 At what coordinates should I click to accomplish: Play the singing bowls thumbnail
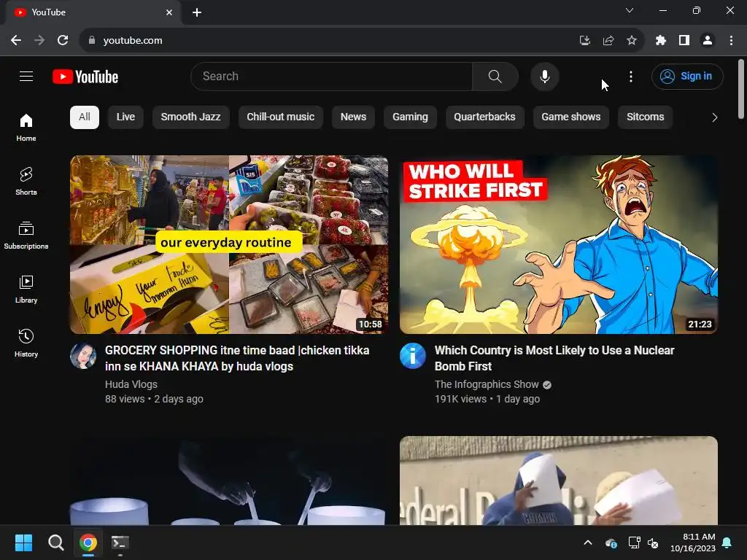pos(229,481)
